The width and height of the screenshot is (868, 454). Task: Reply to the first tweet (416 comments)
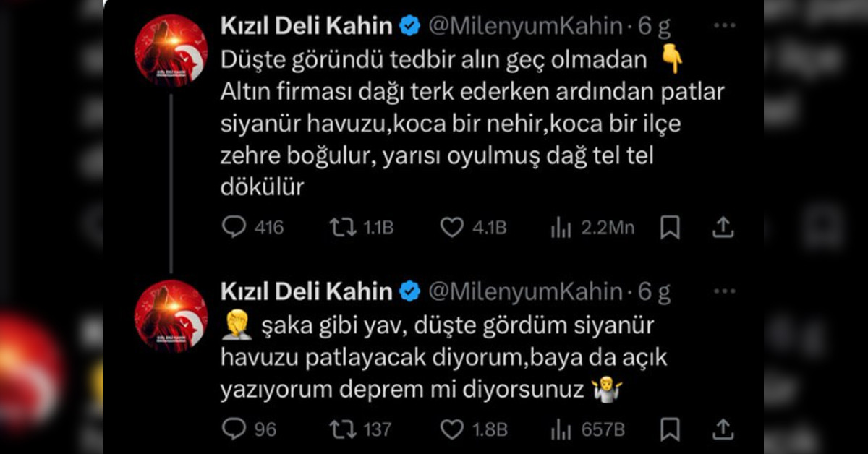click(234, 228)
